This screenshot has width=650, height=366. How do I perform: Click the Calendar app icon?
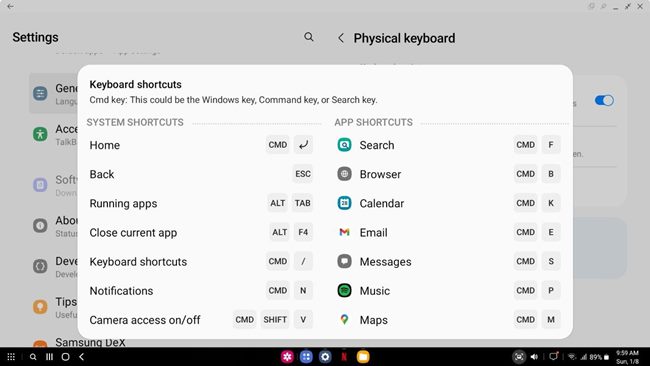pyautogui.click(x=344, y=203)
